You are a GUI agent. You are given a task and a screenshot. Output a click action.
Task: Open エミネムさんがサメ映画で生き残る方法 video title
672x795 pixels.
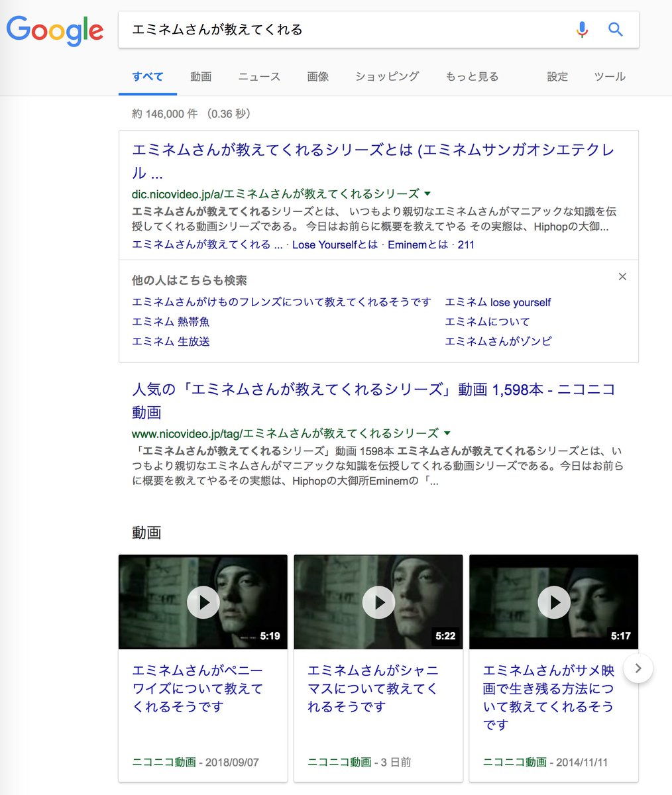[x=548, y=698]
